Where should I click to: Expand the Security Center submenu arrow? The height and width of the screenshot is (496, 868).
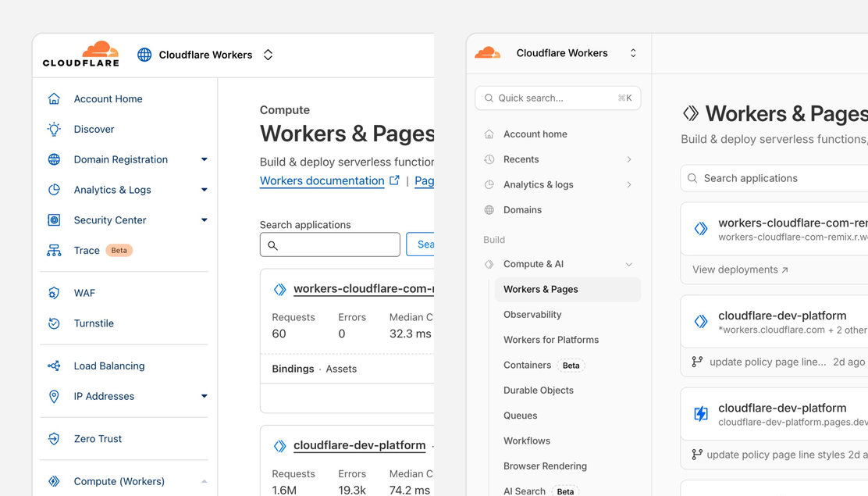204,220
